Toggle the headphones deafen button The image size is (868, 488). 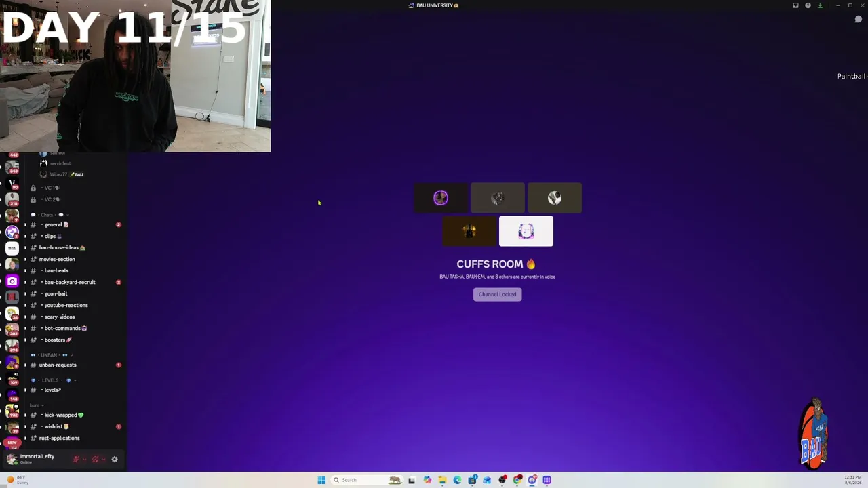pos(95,459)
